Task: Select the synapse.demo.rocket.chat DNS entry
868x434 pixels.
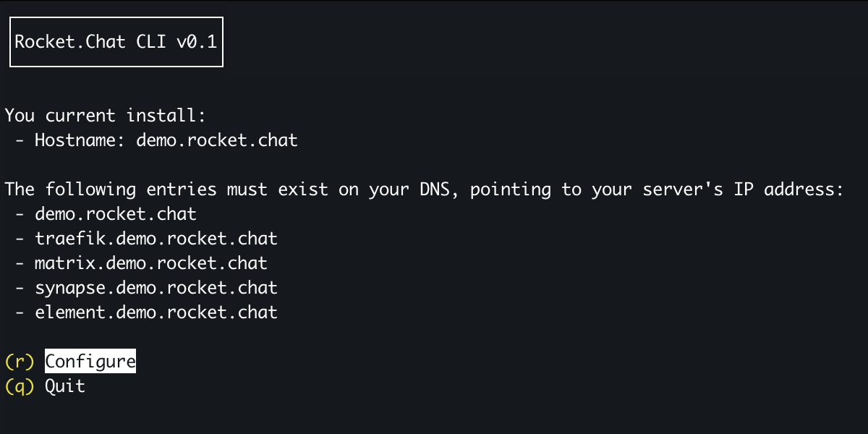Action: pos(156,287)
